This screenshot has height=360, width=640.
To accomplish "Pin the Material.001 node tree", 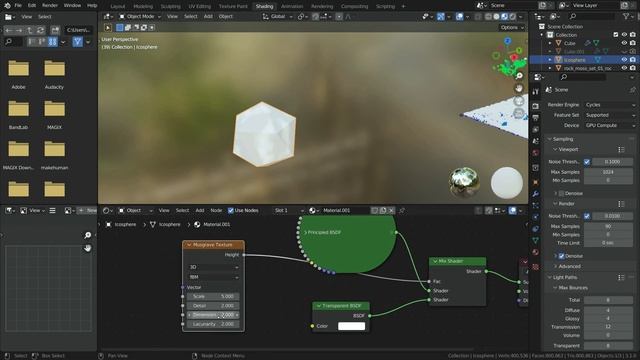I will 402,211.
